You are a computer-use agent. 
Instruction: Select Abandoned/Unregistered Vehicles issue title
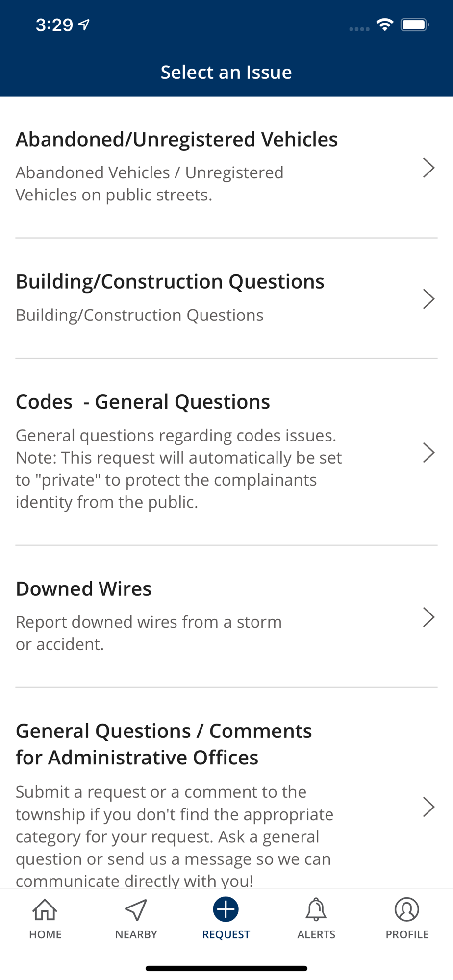176,139
